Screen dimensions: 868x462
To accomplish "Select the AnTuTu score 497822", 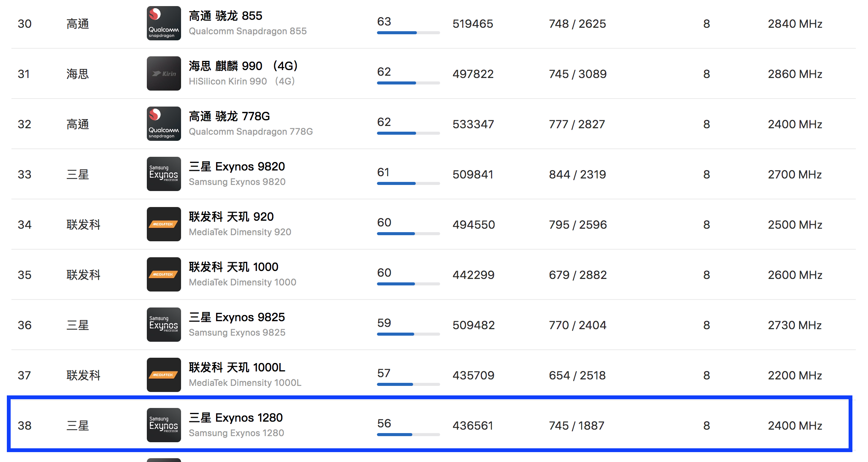I will click(473, 74).
